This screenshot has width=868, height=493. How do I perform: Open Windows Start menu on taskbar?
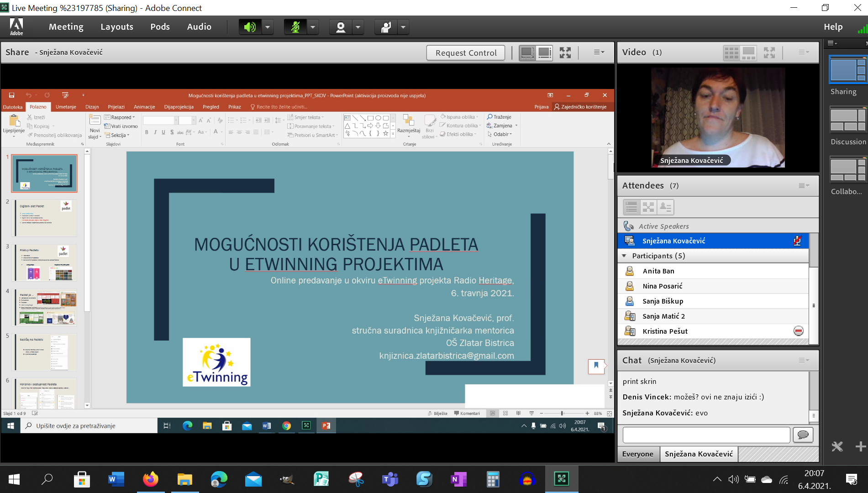tap(14, 479)
